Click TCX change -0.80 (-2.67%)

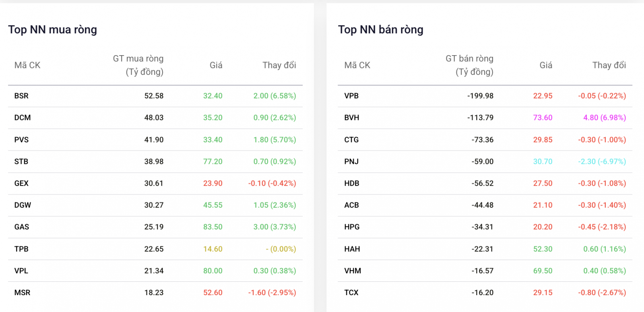602,293
